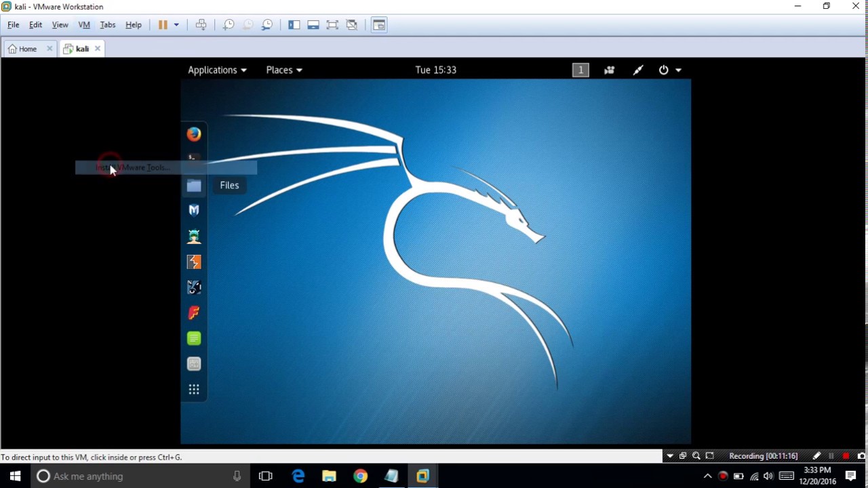
Task: Open the Places menu in Kali
Action: [284, 70]
